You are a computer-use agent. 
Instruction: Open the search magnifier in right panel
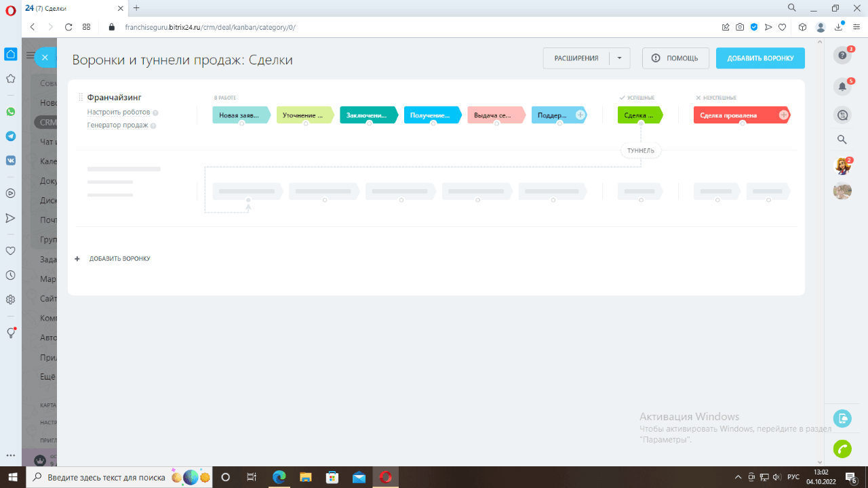[x=842, y=140]
